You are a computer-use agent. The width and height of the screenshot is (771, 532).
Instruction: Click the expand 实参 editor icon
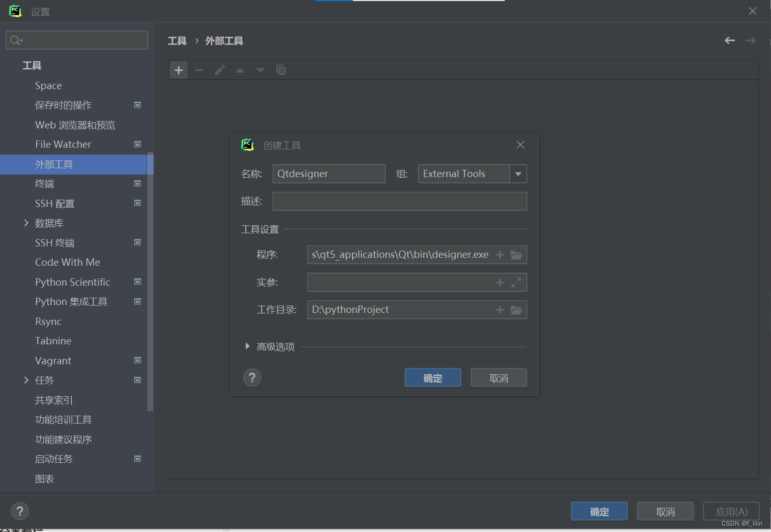click(516, 282)
